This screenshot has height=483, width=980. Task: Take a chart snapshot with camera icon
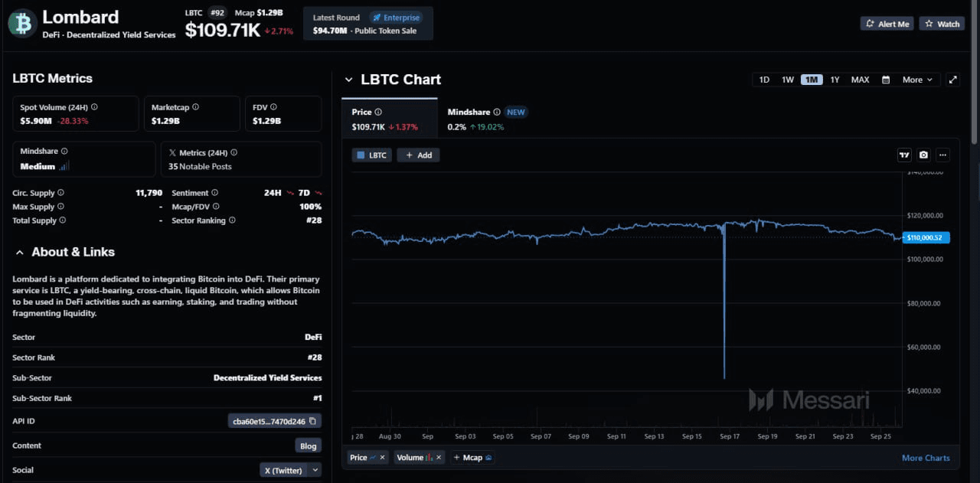[923, 155]
